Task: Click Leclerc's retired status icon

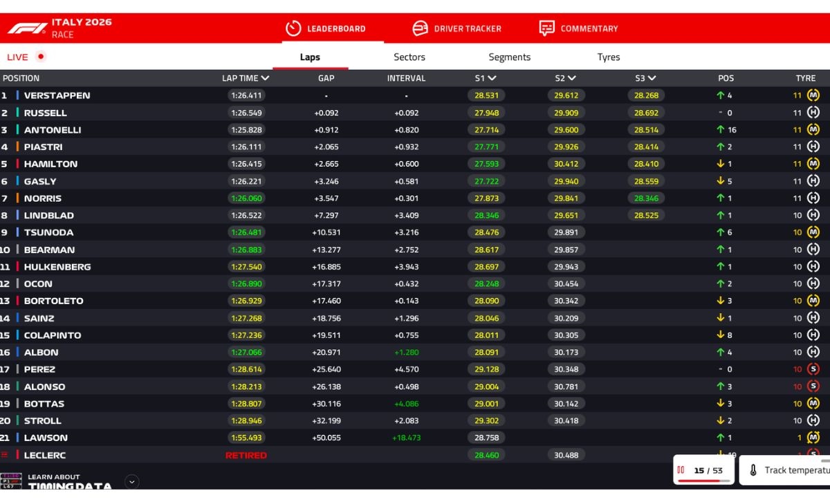Action: tap(4, 455)
